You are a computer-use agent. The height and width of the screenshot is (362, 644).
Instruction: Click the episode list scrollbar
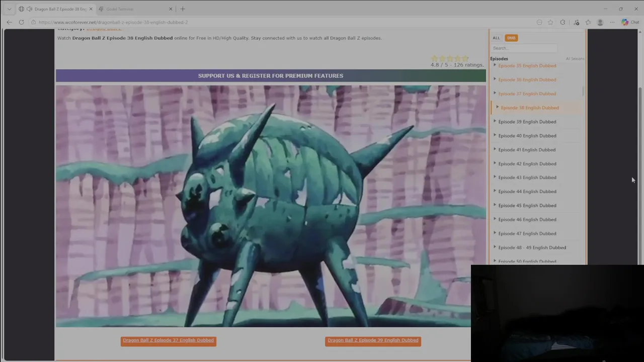point(583,90)
